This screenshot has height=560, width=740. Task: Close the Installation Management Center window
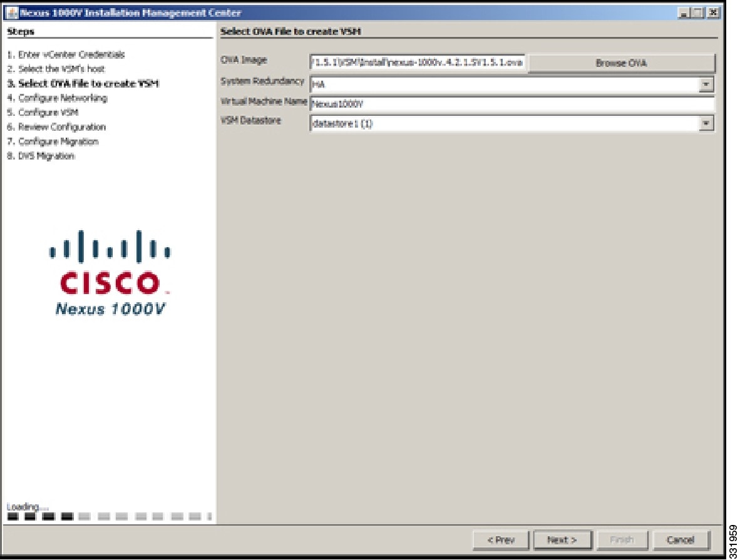click(x=714, y=13)
